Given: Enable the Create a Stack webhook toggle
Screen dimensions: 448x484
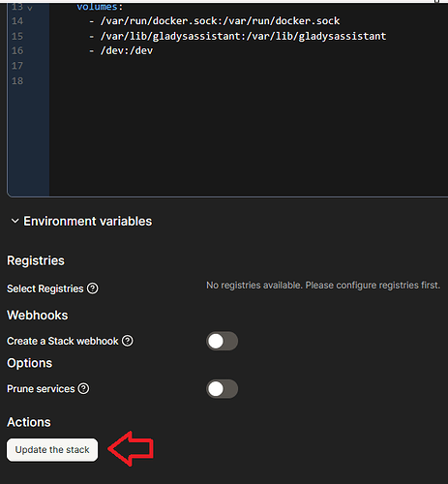Looking at the screenshot, I should (222, 341).
